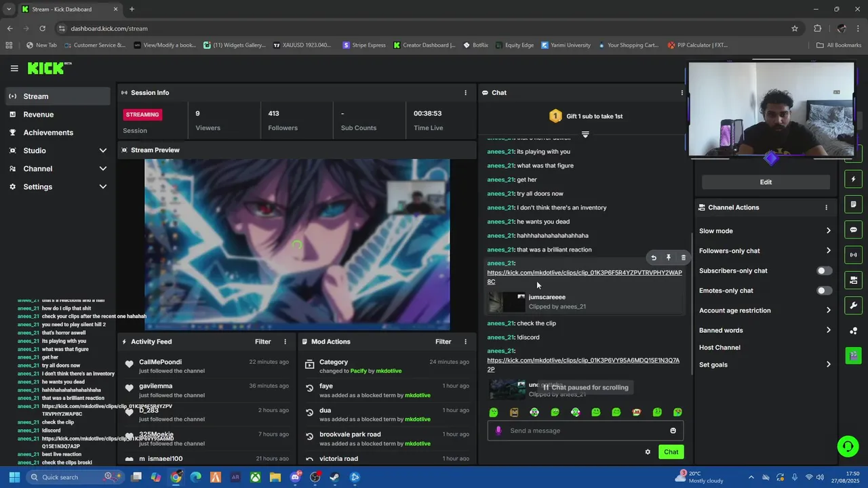Screen dimensions: 868x488
Task: Open Activity Feed Filter dropdown
Action: (x=262, y=342)
